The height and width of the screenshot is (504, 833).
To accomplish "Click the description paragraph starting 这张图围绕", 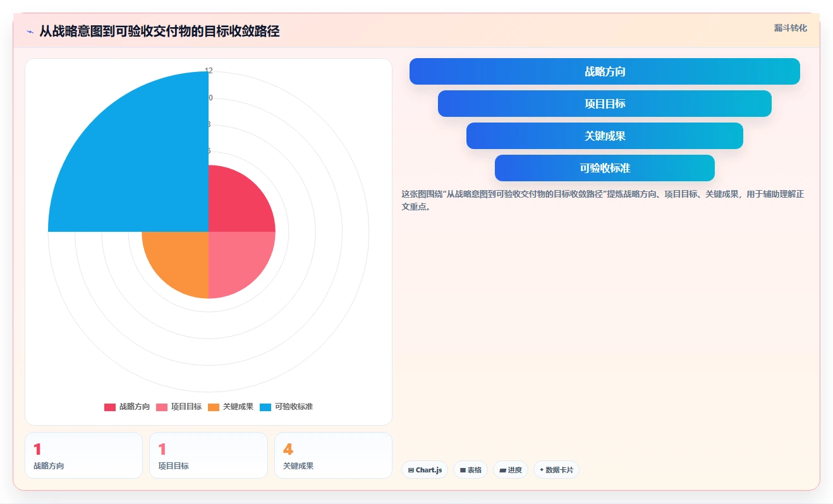I will 603,200.
